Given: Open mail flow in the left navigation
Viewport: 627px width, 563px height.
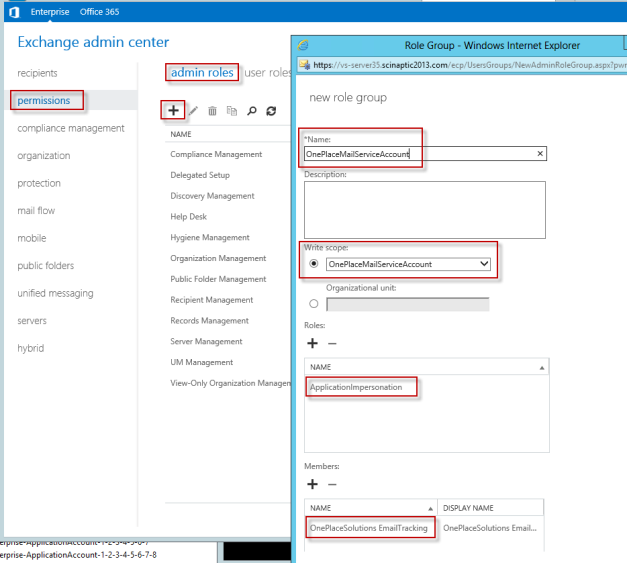Looking at the screenshot, I should (36, 211).
